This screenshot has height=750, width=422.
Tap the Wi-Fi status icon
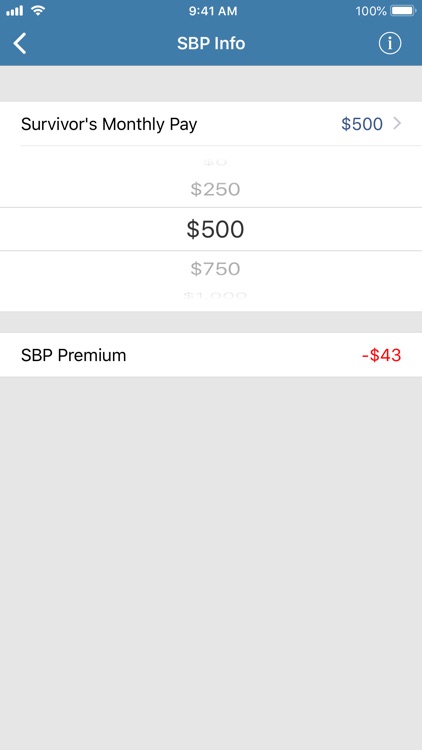pos(38,11)
